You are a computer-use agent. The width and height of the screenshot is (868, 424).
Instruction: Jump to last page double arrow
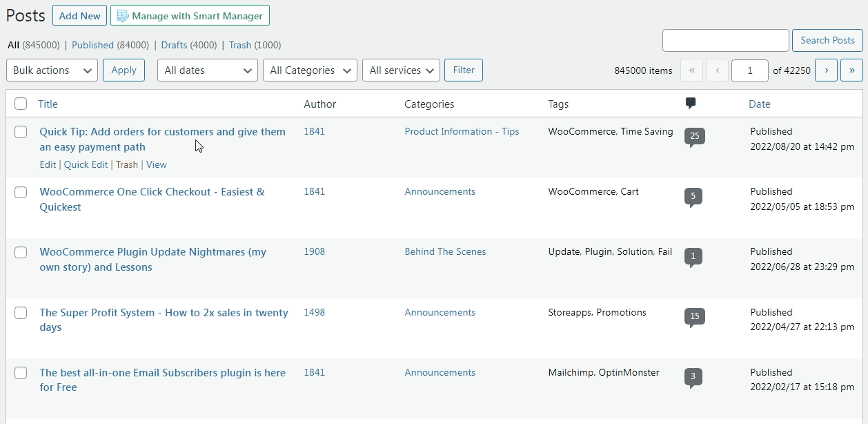[x=851, y=70]
